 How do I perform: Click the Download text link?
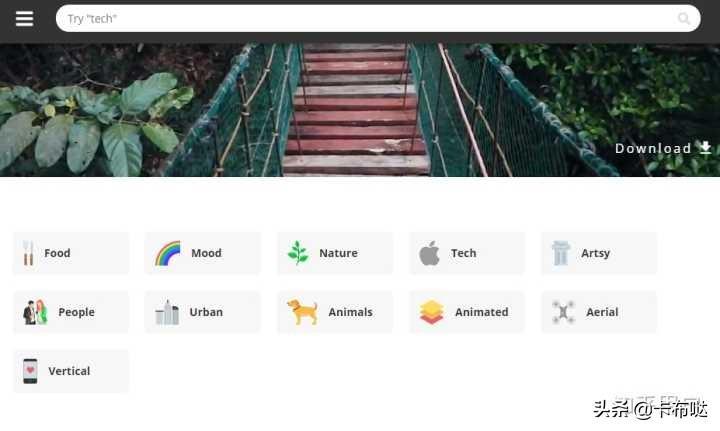[x=653, y=148]
